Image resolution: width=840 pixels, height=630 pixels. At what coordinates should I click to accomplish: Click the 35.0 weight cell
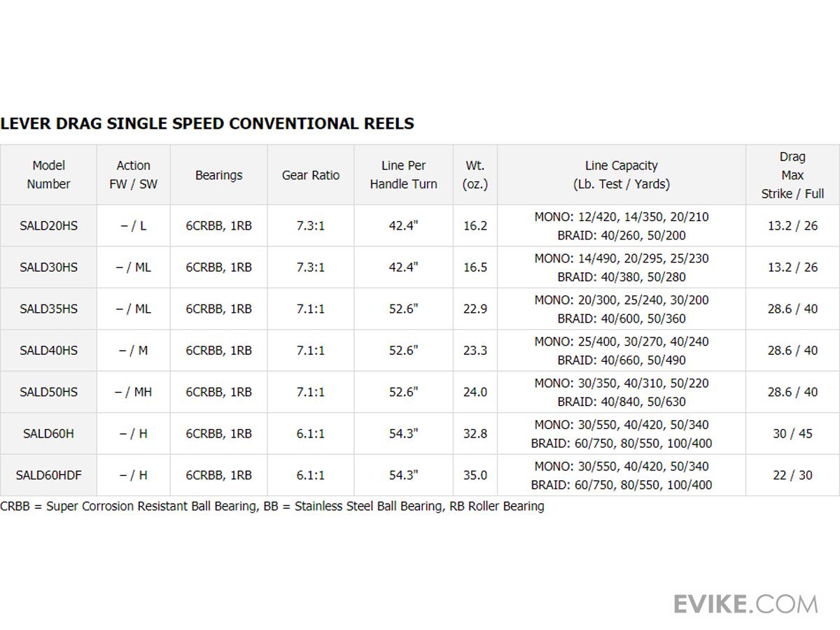pos(475,475)
